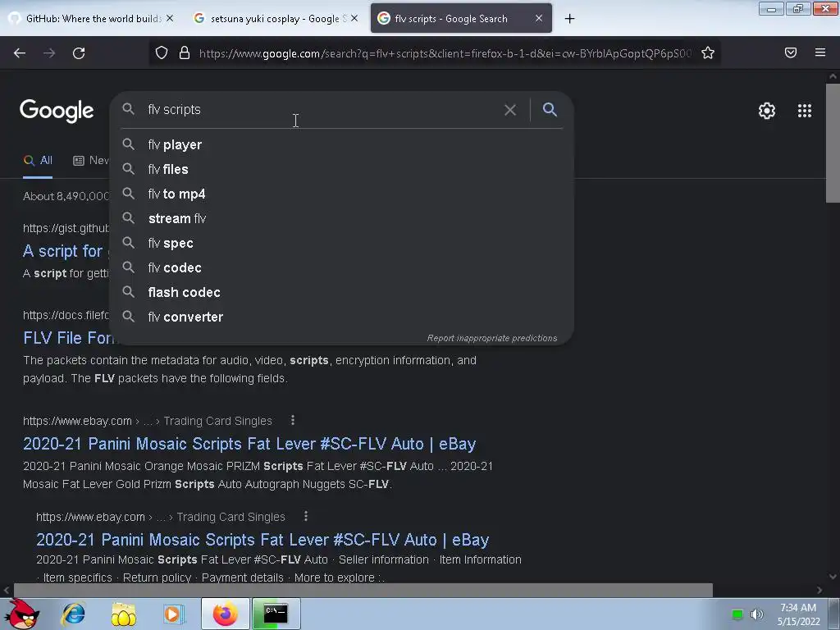Open command prompt window from taskbar
Viewport: 840px width, 630px height.
[276, 614]
